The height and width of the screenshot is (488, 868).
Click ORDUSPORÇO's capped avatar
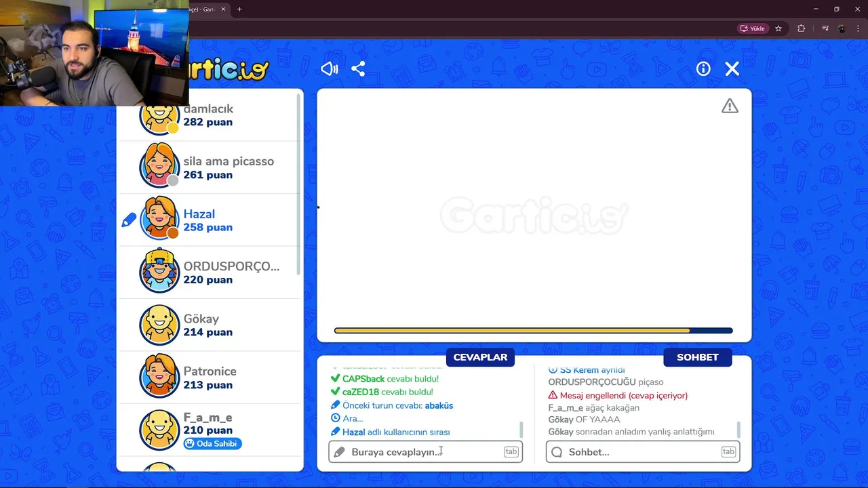point(159,271)
